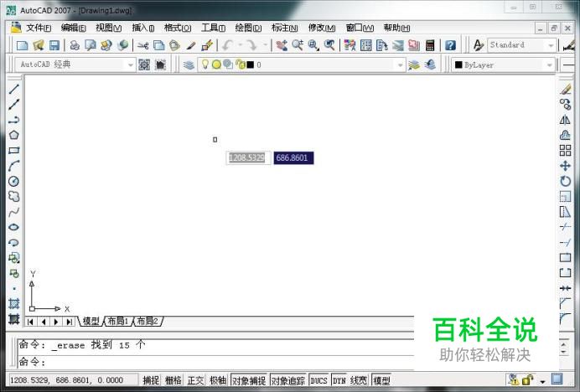The width and height of the screenshot is (580, 392).
Task: Select the Hatch tool
Action: point(14,303)
